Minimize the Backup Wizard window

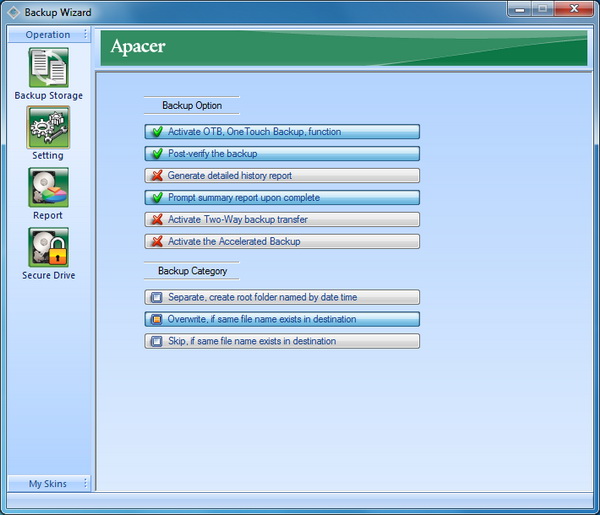[x=519, y=9]
